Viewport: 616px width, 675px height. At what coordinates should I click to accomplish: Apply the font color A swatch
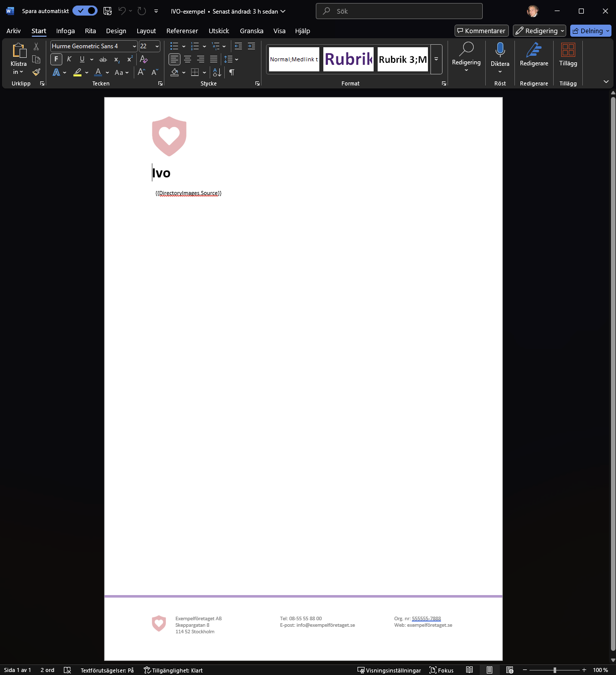[99, 72]
